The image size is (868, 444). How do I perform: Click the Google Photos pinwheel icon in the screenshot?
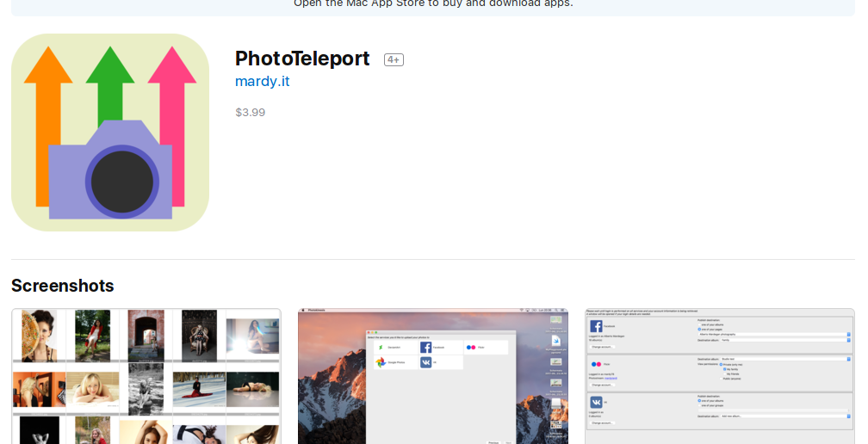click(x=381, y=362)
